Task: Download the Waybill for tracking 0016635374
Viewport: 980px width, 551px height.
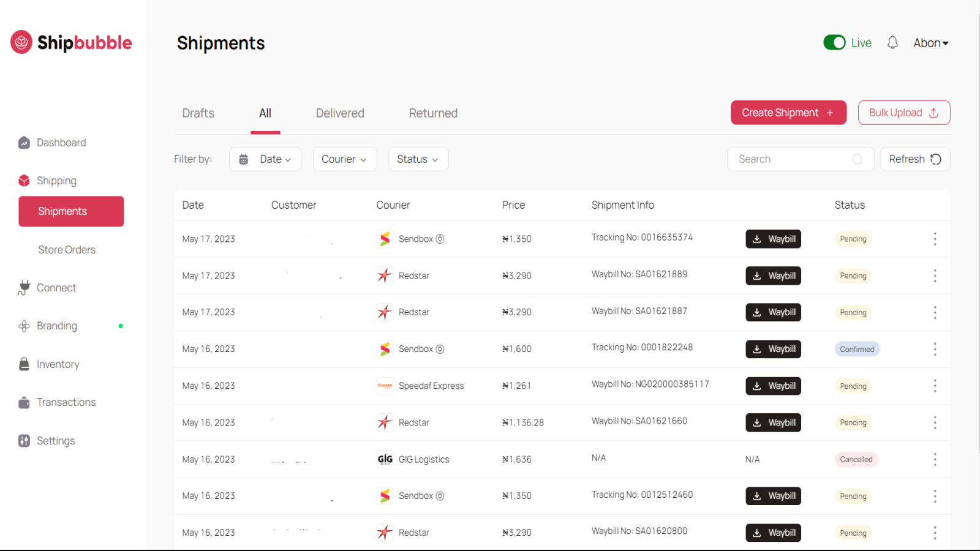Action: pos(773,239)
